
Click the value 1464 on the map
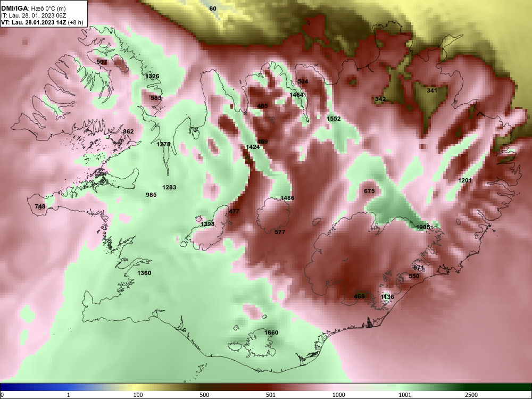(296, 95)
